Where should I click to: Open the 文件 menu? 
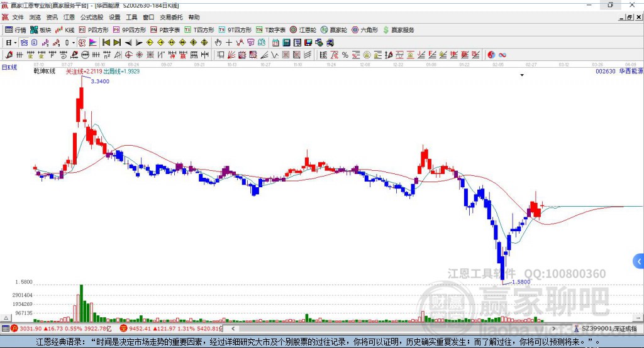point(18,17)
